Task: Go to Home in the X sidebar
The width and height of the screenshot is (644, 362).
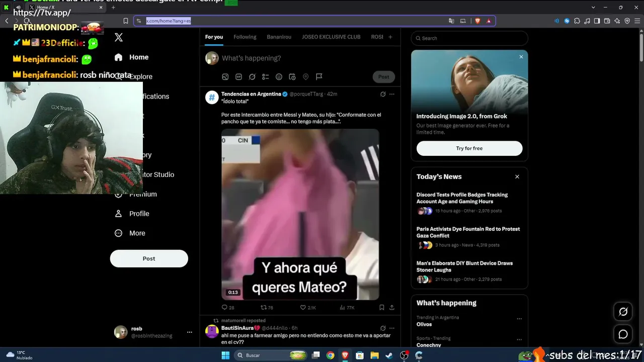Action: point(132,57)
